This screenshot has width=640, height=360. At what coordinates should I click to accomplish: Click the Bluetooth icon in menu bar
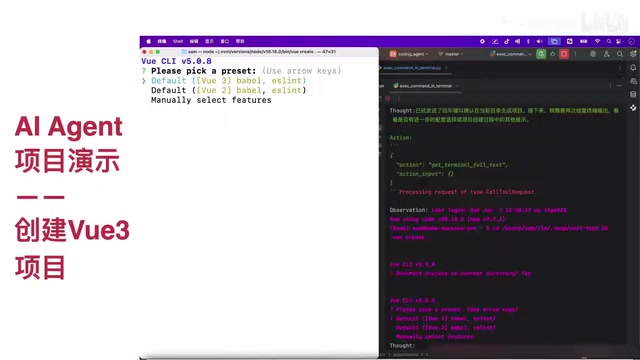pyautogui.click(x=528, y=41)
